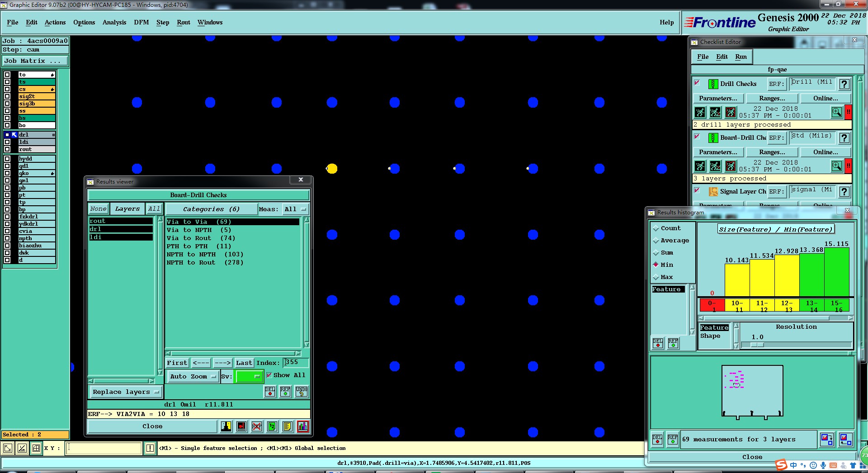Screen dimensions: 868x473
Task: Toggle visibility box for layer sig2t
Action: click(7, 96)
